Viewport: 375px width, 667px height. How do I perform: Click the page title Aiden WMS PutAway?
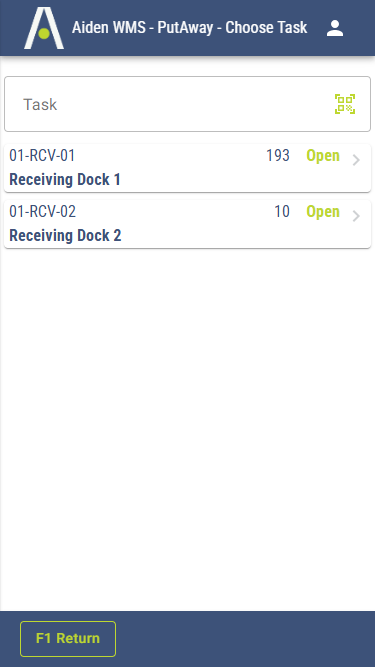pos(189,28)
